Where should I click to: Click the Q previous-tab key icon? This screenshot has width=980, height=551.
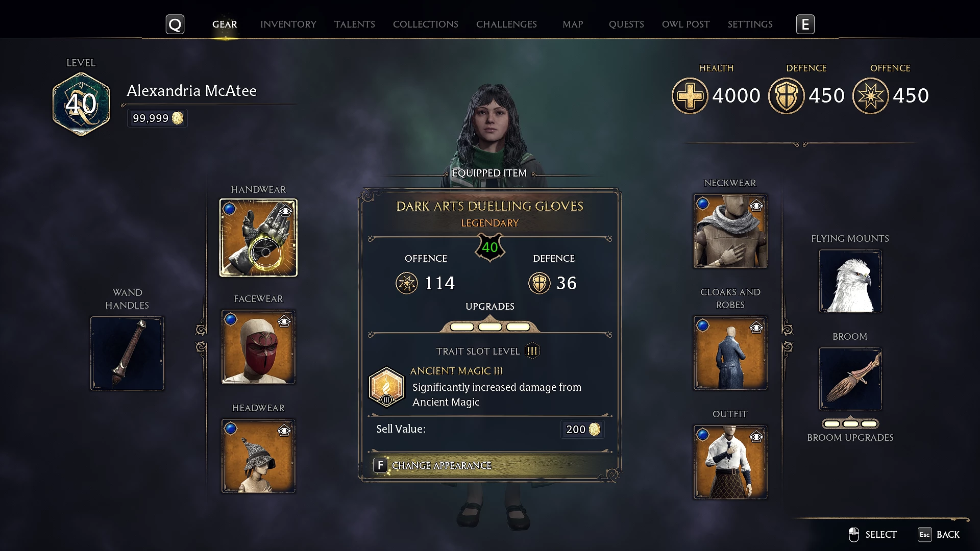tap(175, 24)
